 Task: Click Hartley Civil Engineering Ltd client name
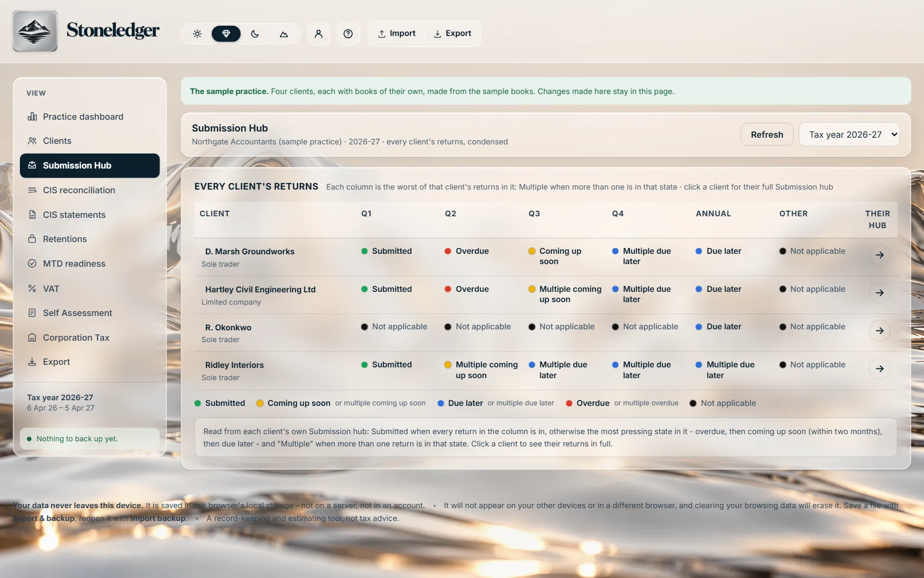[x=260, y=289]
